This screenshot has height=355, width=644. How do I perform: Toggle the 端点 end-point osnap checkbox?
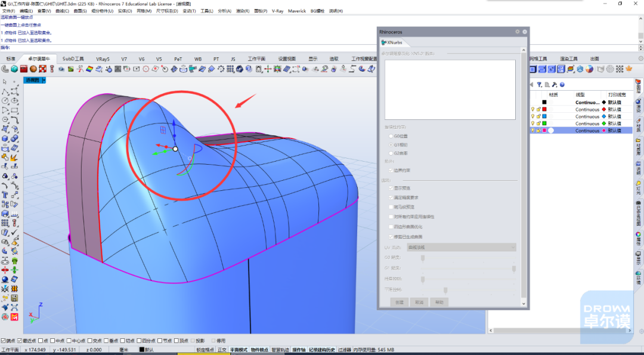pyautogui.click(x=4, y=341)
